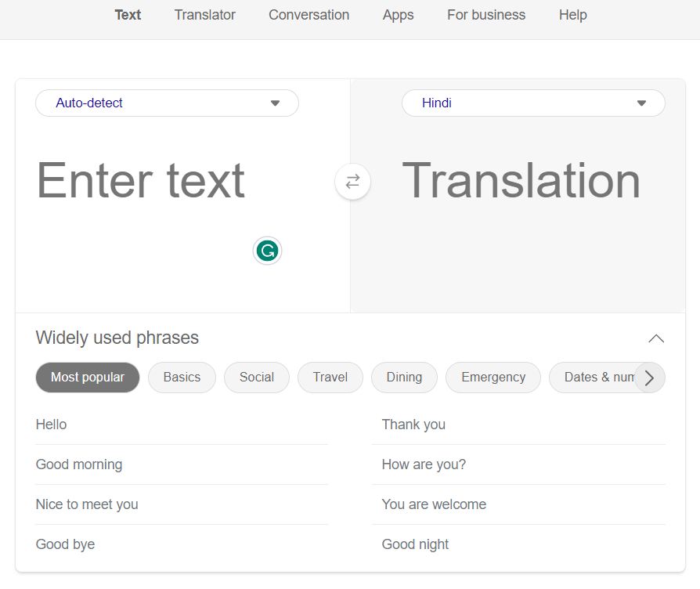The height and width of the screenshot is (589, 700).
Task: Select the Travel phrase category
Action: (x=330, y=378)
